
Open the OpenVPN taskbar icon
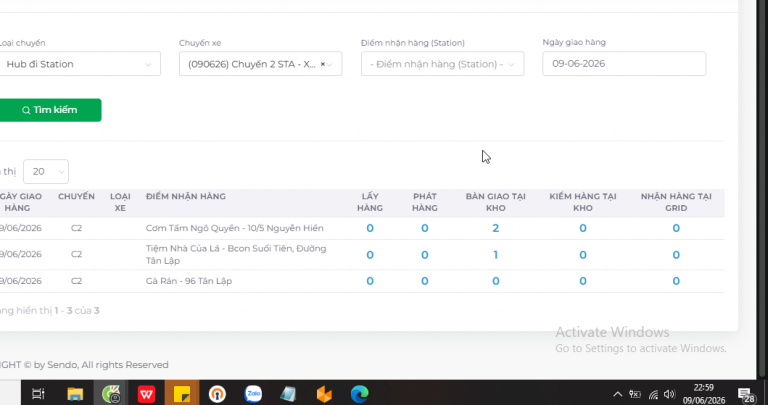click(x=217, y=394)
